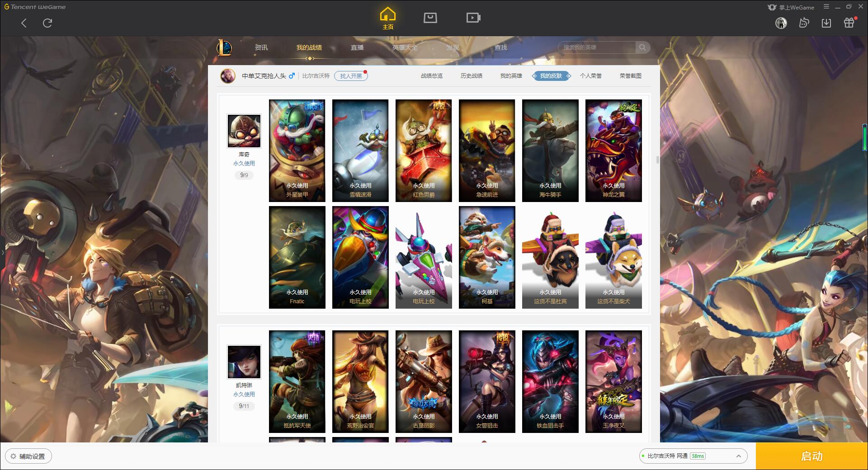Open the 海牛骑手 skin card
The image size is (868, 470).
tap(550, 150)
